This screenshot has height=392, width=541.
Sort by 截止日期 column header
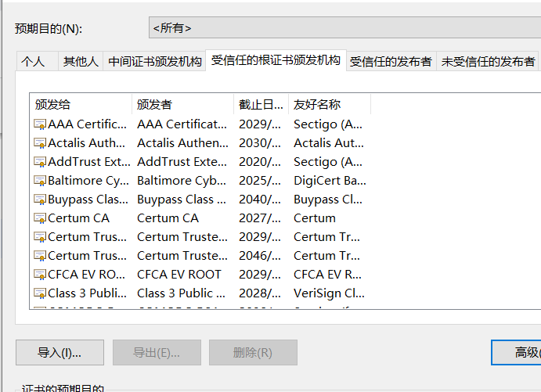(x=261, y=104)
